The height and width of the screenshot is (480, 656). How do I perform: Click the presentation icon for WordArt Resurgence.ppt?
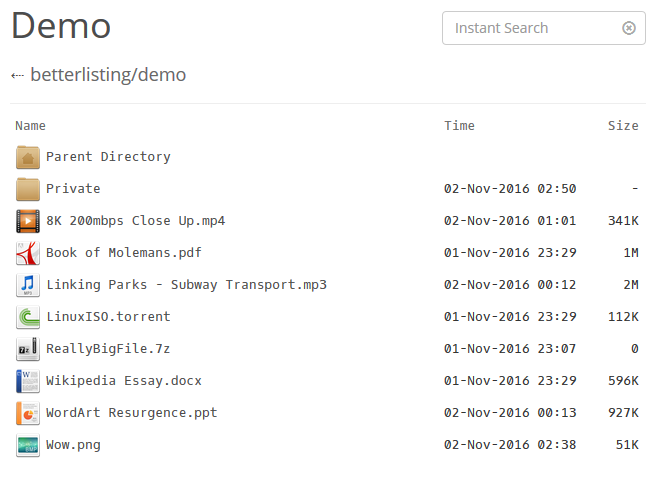(28, 413)
